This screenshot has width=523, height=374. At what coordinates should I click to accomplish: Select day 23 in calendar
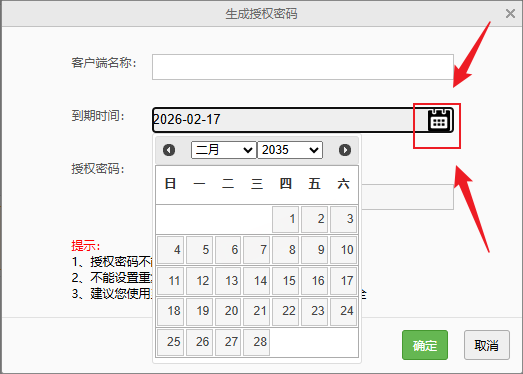tap(315, 311)
